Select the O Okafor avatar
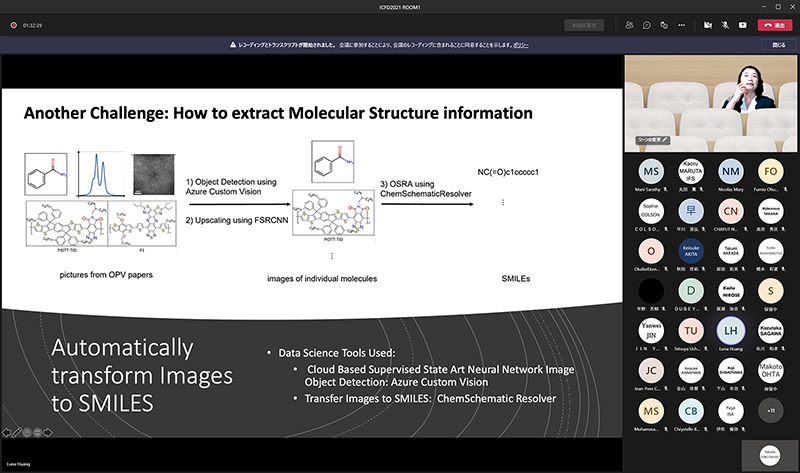Viewport: 800px width, 473px height. [651, 251]
